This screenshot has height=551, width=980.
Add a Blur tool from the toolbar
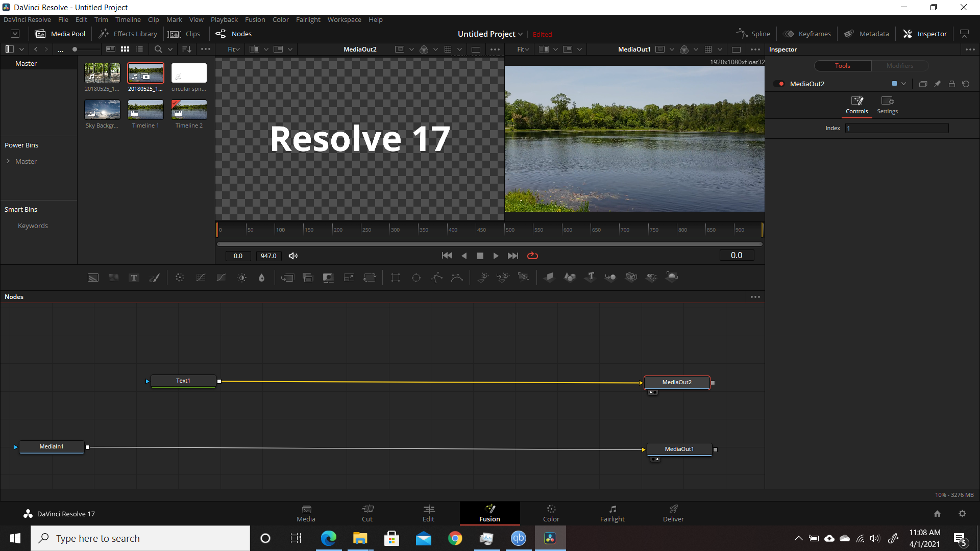click(x=262, y=278)
